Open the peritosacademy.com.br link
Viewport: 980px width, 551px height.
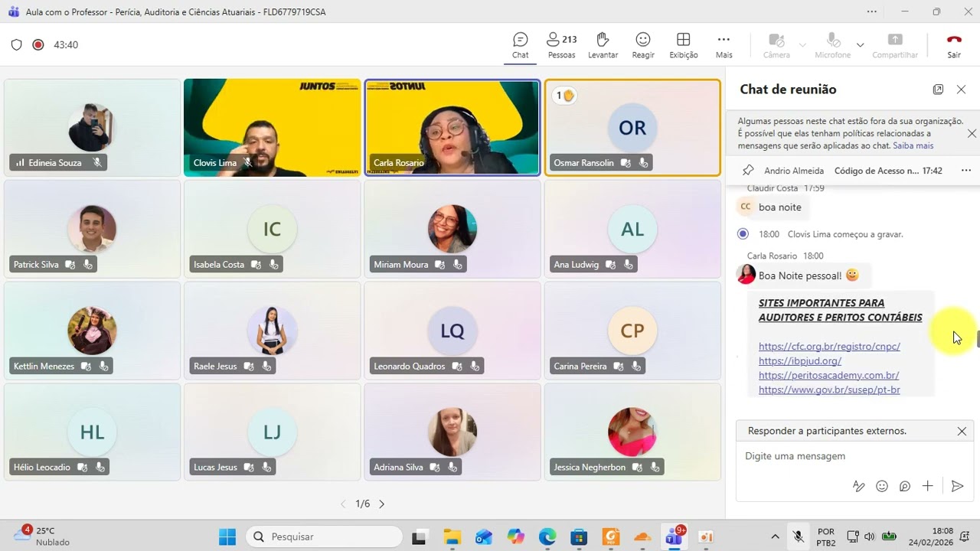pyautogui.click(x=828, y=375)
